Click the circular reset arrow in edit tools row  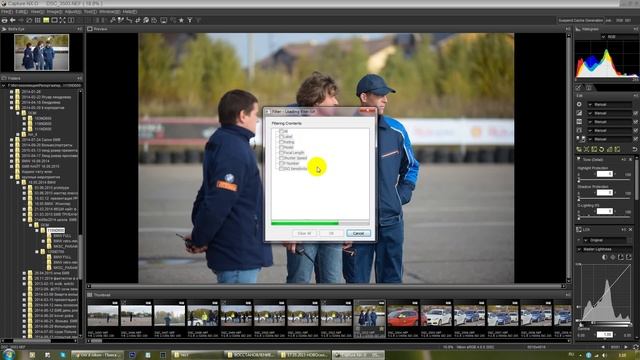[601, 149]
